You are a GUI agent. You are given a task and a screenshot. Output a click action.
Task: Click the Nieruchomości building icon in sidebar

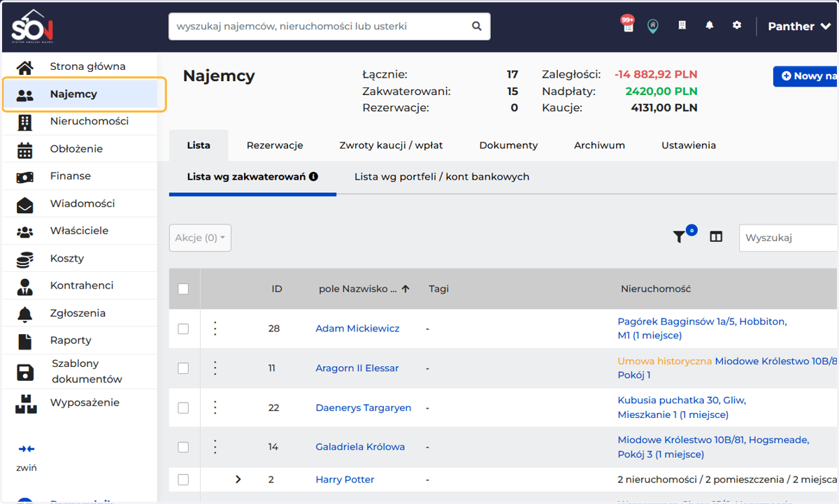(24, 122)
